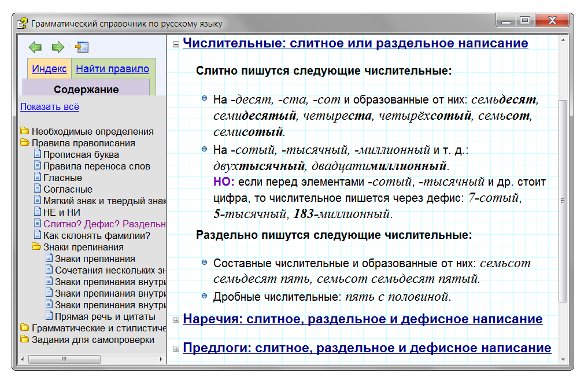Switch to the Найти правило tab

point(112,68)
